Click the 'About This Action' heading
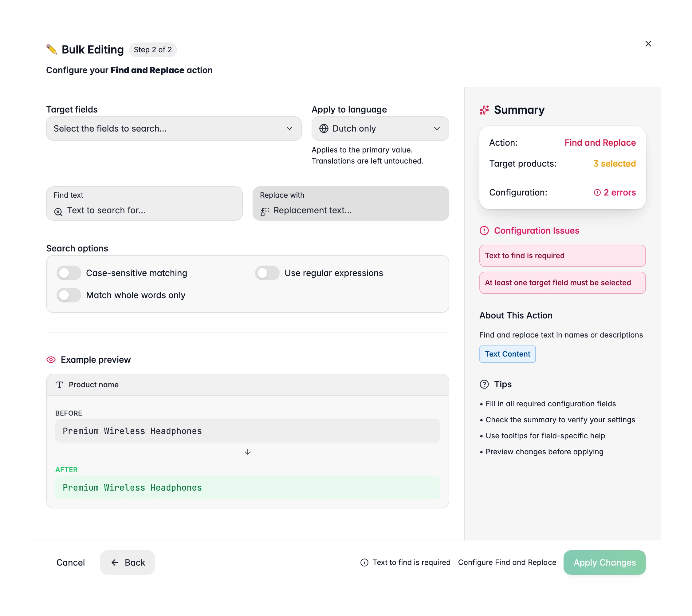This screenshot has width=692, height=616. click(516, 315)
